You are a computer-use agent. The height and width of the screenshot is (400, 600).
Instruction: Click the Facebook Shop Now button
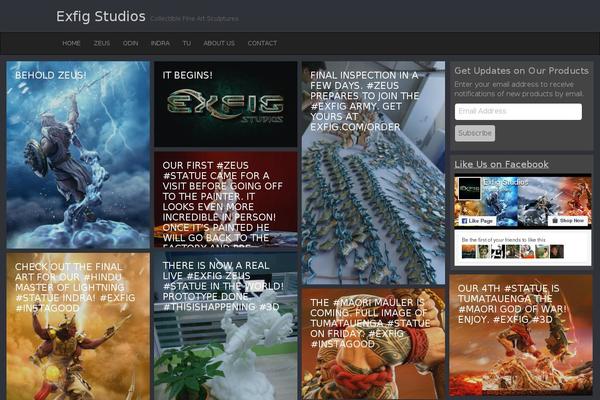point(568,221)
